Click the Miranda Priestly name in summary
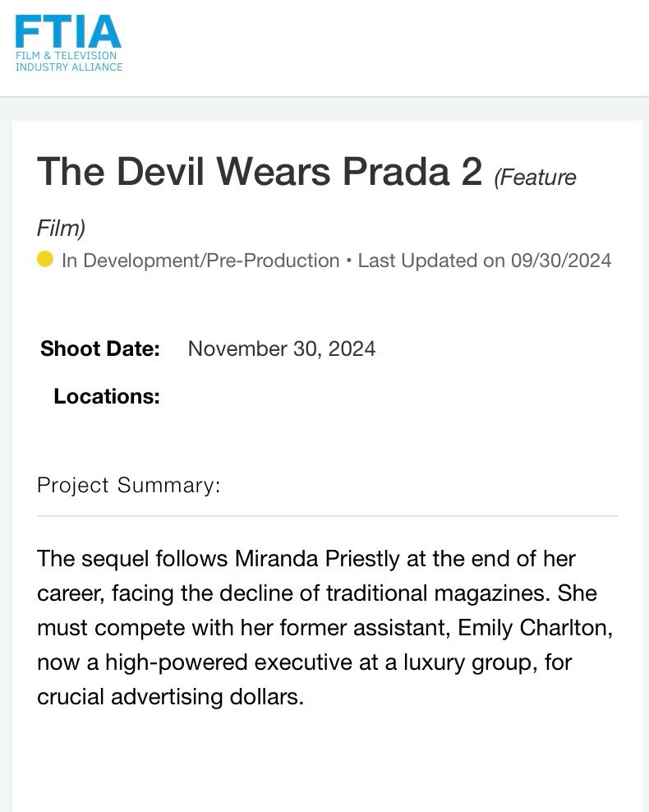Viewport: 649px width, 812px height. pos(317,560)
